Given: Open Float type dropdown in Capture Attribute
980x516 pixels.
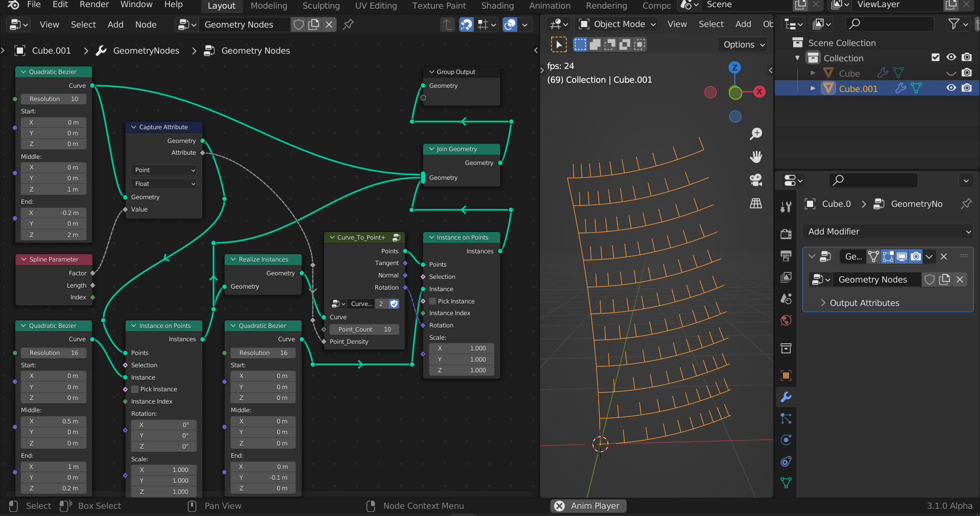Looking at the screenshot, I should click(x=164, y=184).
